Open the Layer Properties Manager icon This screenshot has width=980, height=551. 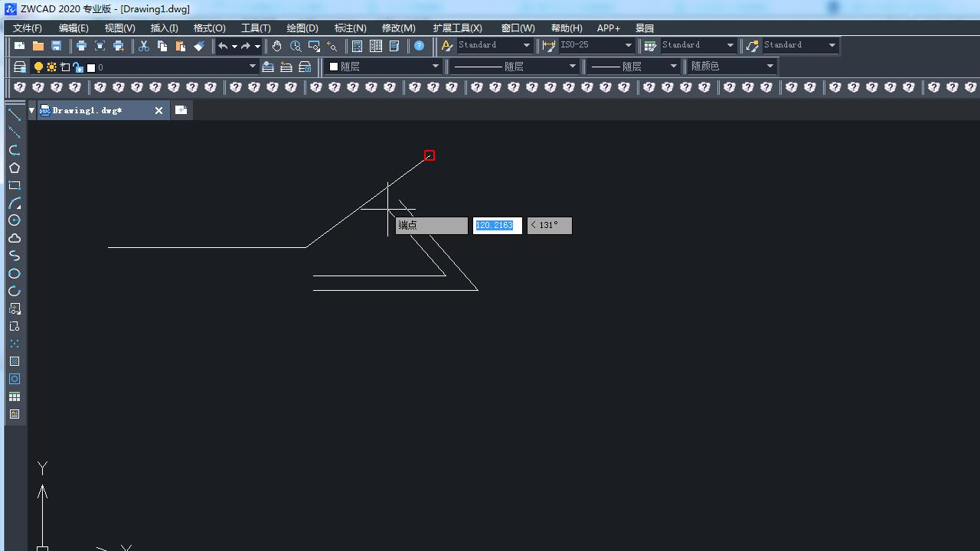point(20,67)
